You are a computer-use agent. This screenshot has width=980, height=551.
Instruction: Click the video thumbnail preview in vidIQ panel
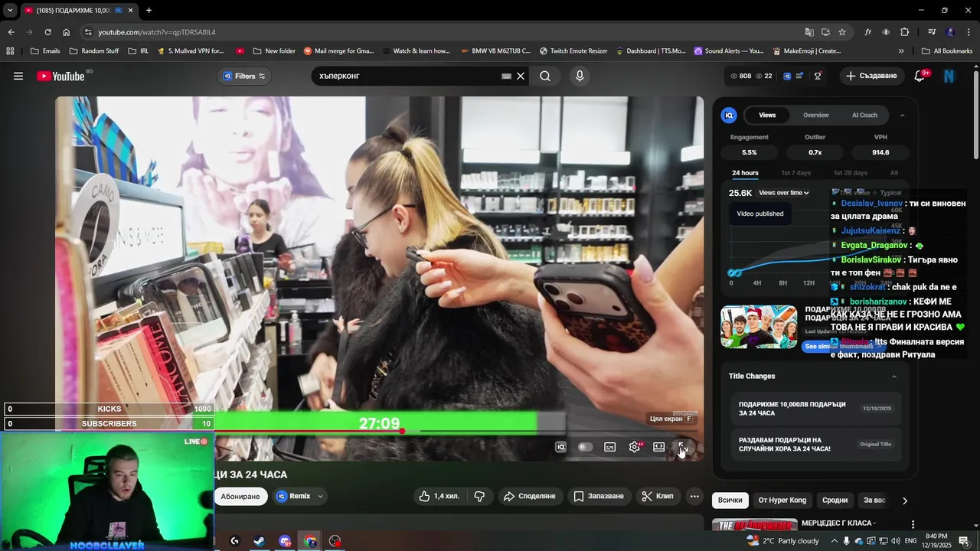pos(759,327)
